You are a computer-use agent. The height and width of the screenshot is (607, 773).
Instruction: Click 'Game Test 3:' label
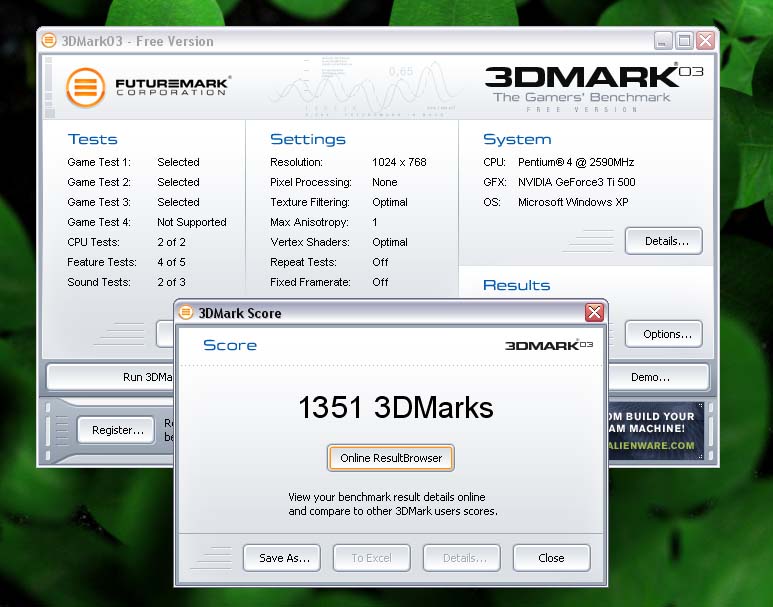click(x=99, y=202)
